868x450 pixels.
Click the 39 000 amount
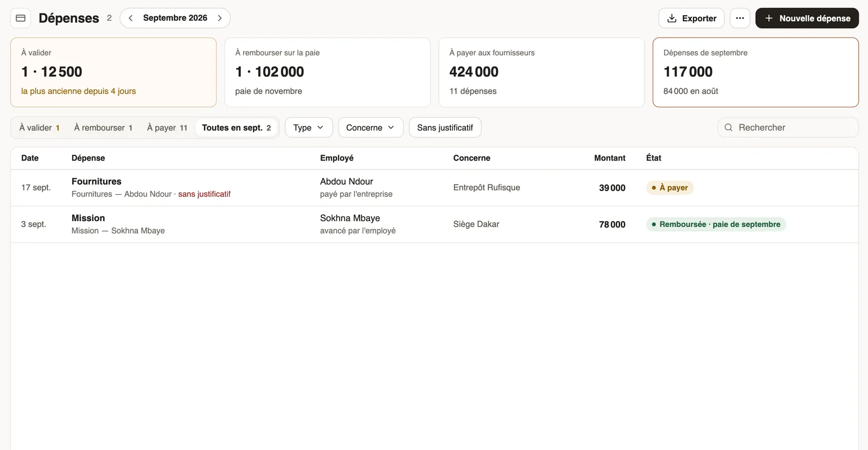pyautogui.click(x=612, y=188)
